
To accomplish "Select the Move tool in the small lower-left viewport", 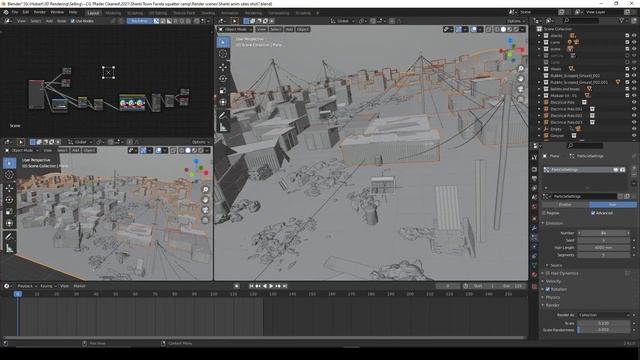I will click(x=9, y=188).
